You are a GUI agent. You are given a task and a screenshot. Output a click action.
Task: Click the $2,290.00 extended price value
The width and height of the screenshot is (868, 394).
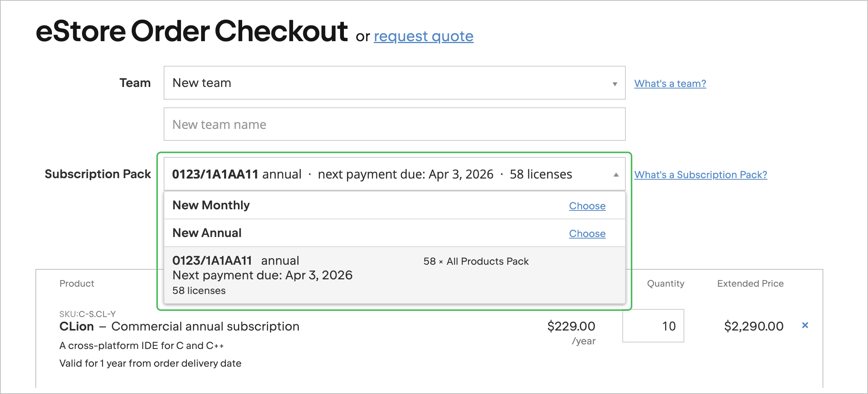pyautogui.click(x=753, y=326)
